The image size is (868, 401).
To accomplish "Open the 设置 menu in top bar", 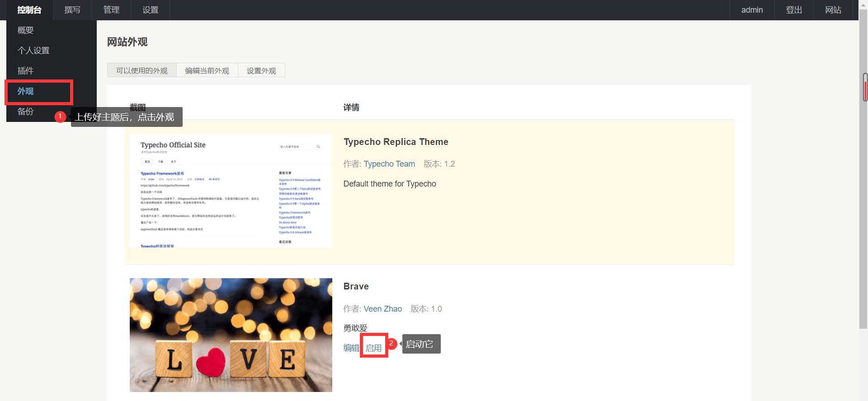I will coord(150,10).
